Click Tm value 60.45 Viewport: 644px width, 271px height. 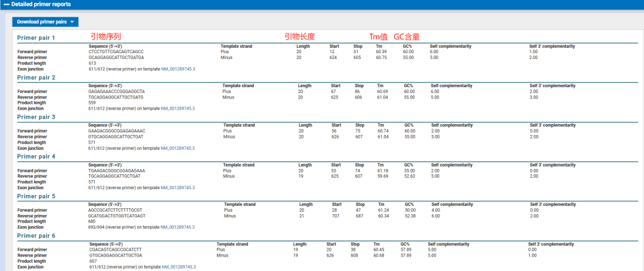coord(379,250)
